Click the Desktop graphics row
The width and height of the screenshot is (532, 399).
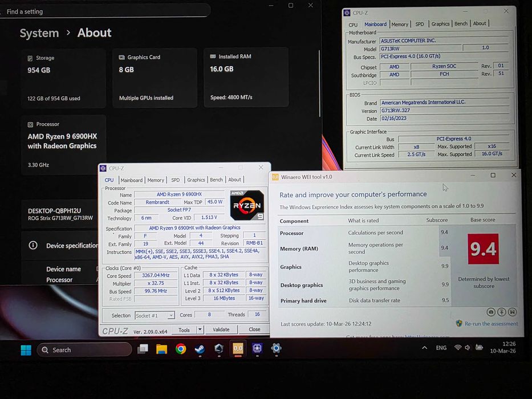tap(364, 284)
